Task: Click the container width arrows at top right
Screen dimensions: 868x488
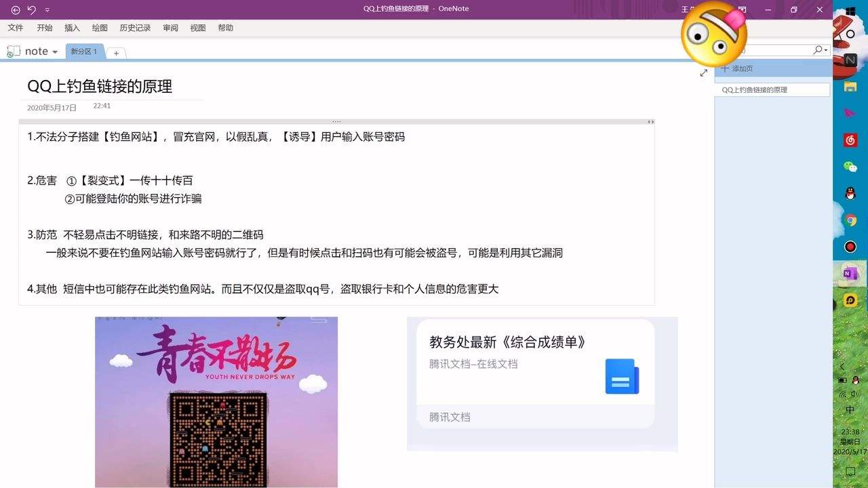Action: 650,122
